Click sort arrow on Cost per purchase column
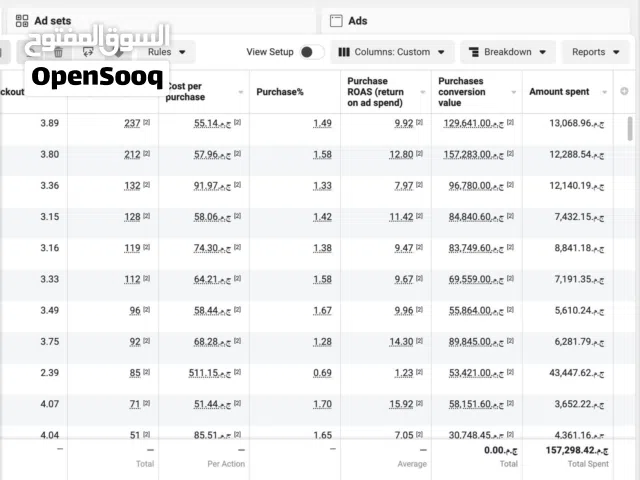Screen dimensions: 640x480 [x=241, y=92]
